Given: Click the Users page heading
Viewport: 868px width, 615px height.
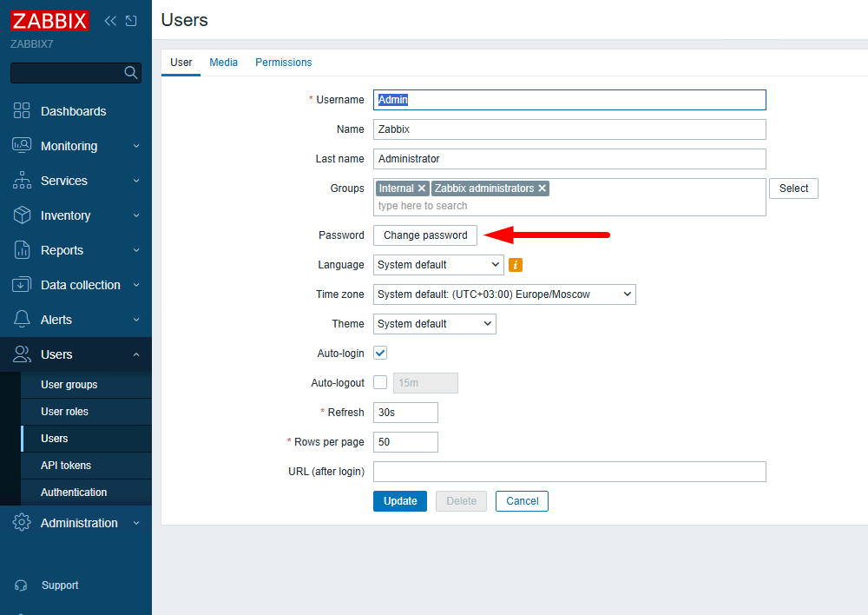Looking at the screenshot, I should (x=184, y=20).
